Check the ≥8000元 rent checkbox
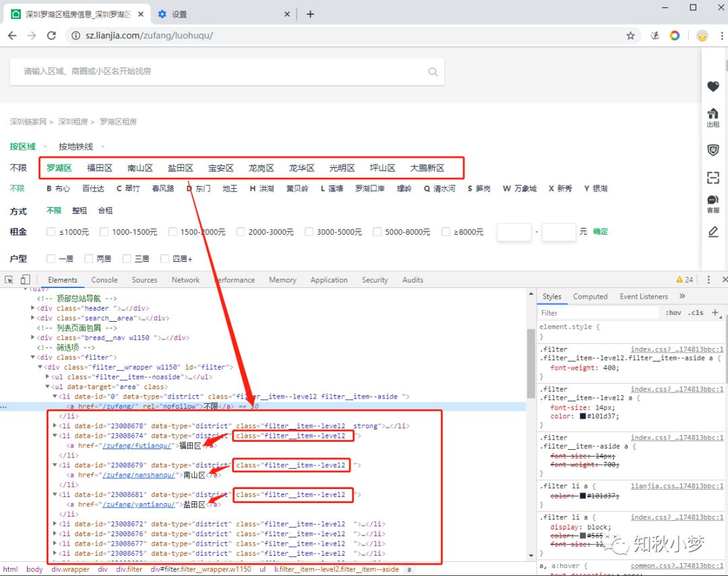Image resolution: width=728 pixels, height=576 pixels. click(446, 231)
